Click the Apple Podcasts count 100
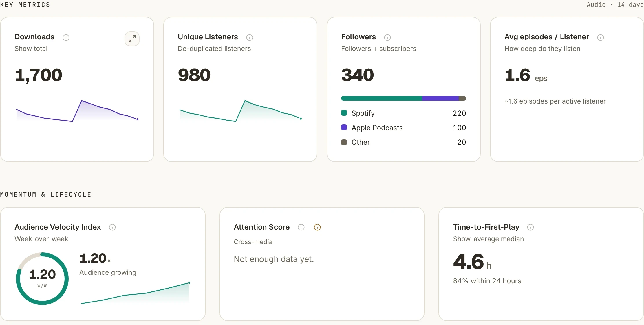The image size is (644, 325). click(x=460, y=128)
